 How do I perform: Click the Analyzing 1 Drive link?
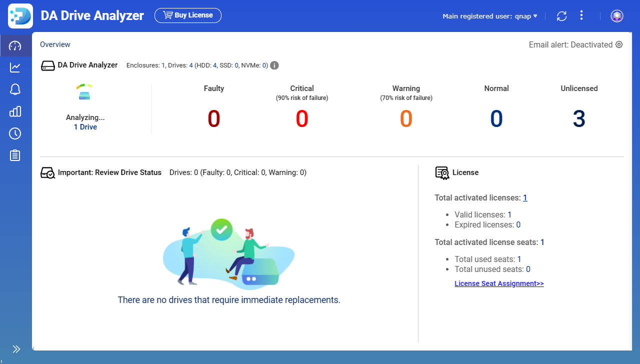pyautogui.click(x=85, y=127)
